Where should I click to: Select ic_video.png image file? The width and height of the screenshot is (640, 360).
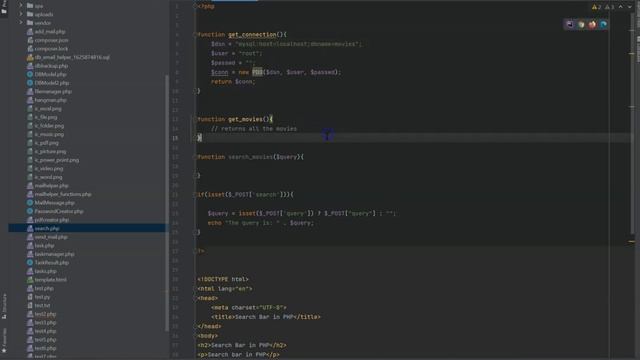pyautogui.click(x=49, y=169)
